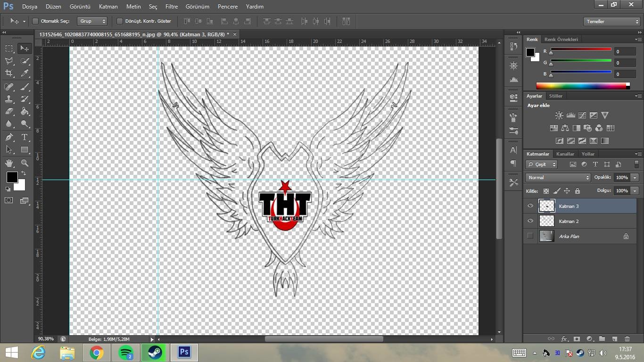644x362 pixels.
Task: Open the Temeller workspace dropdown
Action: tap(611, 22)
